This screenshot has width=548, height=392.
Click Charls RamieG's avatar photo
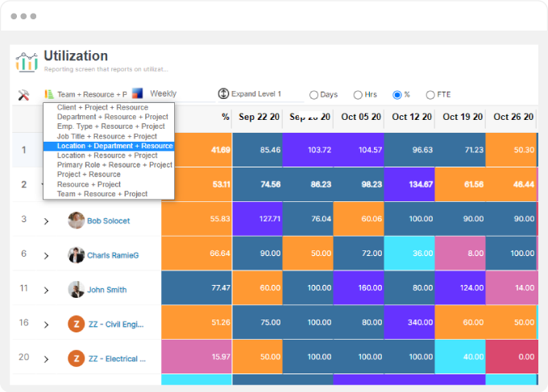point(76,255)
